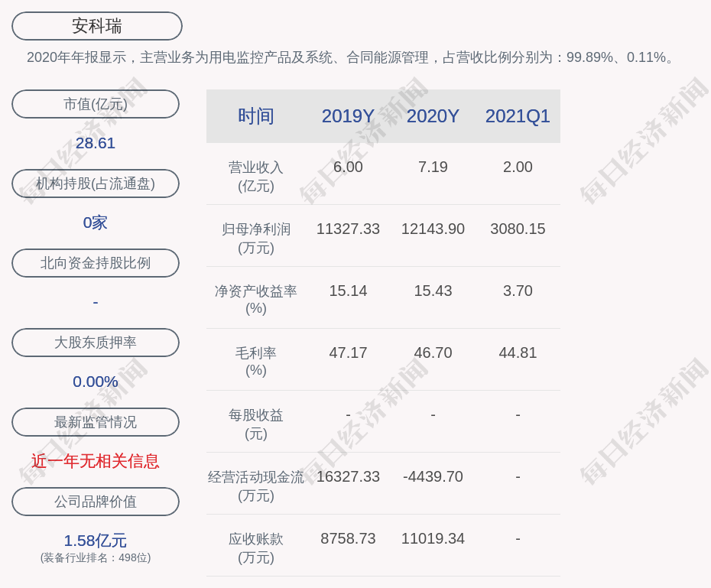
Task: Click the 1.58亿元 brand value figure
Action: pos(96,541)
